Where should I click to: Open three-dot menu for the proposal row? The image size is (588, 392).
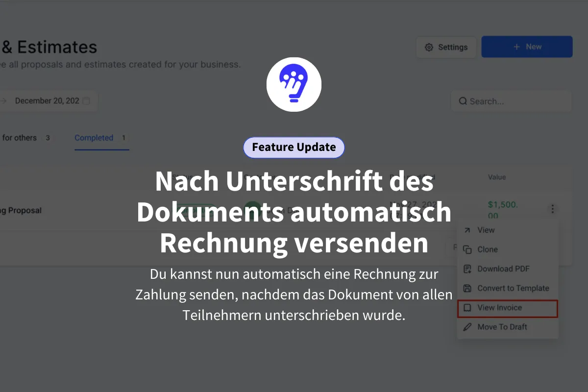pos(552,209)
